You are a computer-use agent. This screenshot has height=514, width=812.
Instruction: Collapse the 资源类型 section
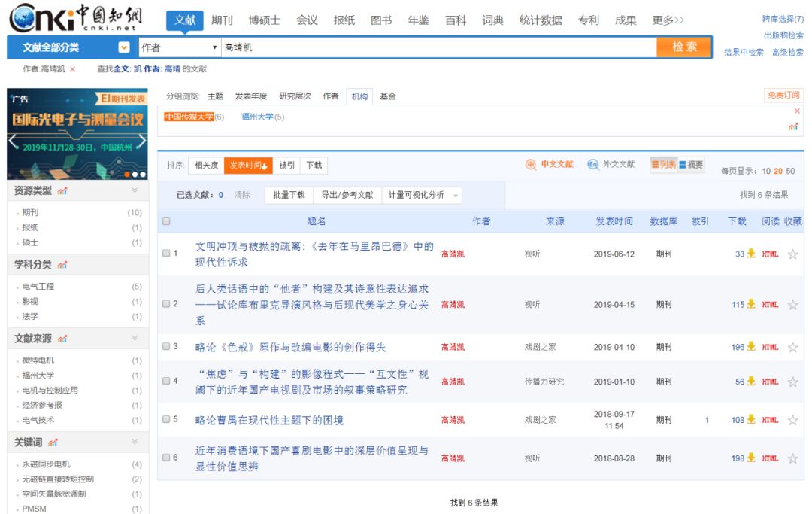135,190
